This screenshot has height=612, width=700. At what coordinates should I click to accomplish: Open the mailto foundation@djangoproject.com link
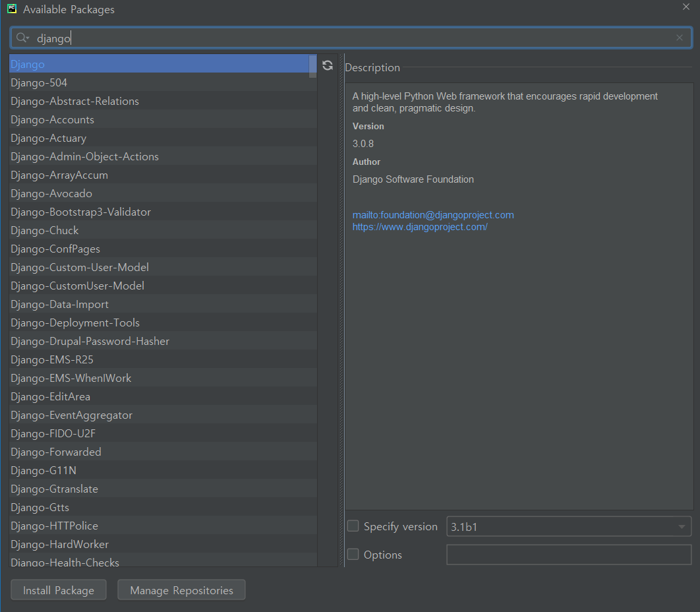(433, 215)
